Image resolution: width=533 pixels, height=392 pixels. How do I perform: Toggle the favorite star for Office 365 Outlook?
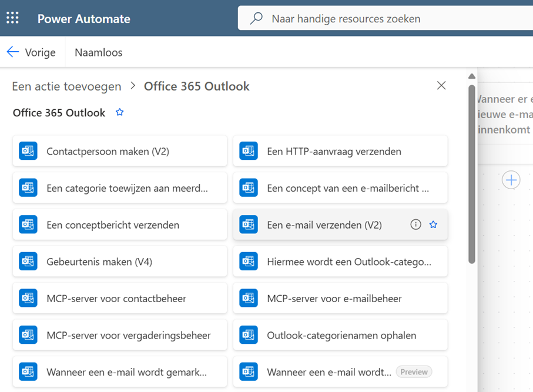(x=119, y=112)
